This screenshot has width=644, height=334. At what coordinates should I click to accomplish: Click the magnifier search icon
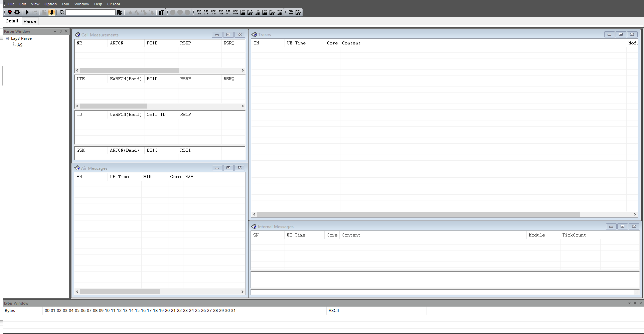click(x=62, y=12)
